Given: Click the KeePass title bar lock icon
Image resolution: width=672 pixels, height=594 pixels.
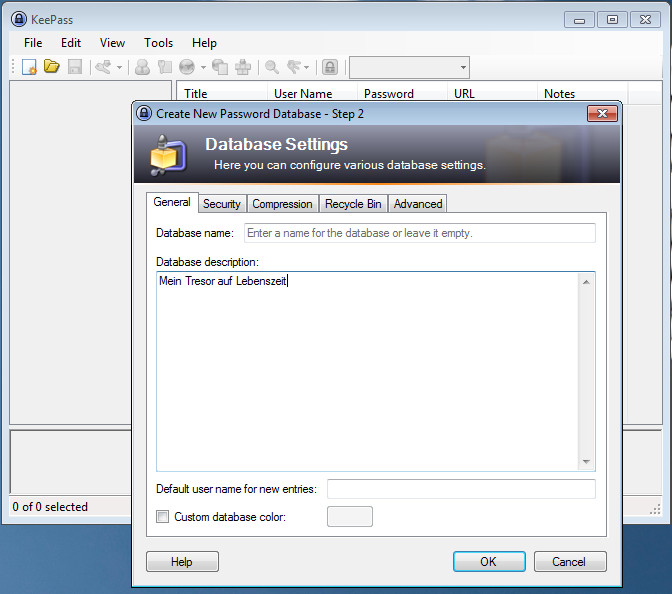Looking at the screenshot, I should 19,19.
